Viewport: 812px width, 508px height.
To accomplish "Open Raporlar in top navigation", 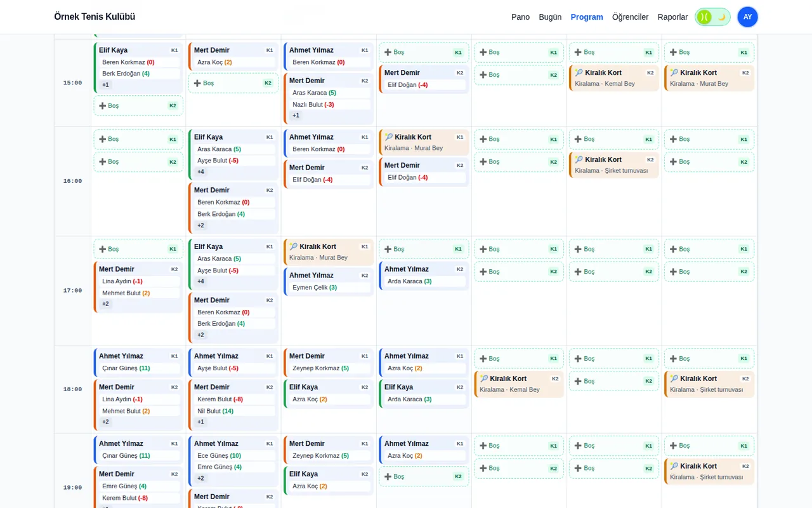I will pos(672,17).
